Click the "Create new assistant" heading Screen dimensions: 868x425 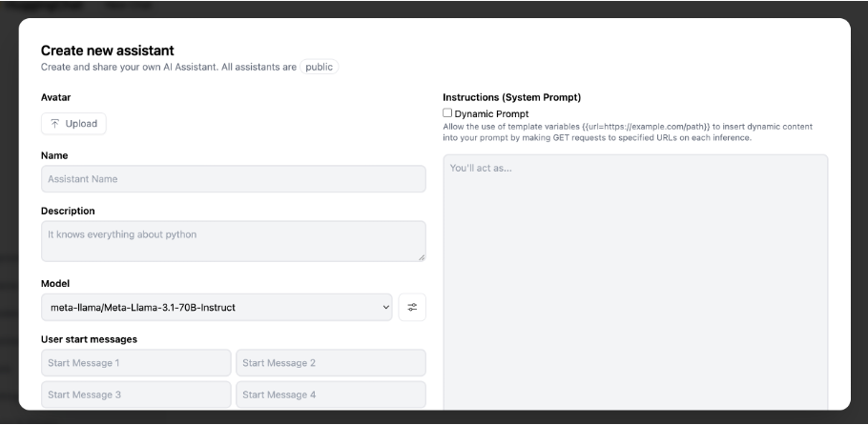pos(107,51)
